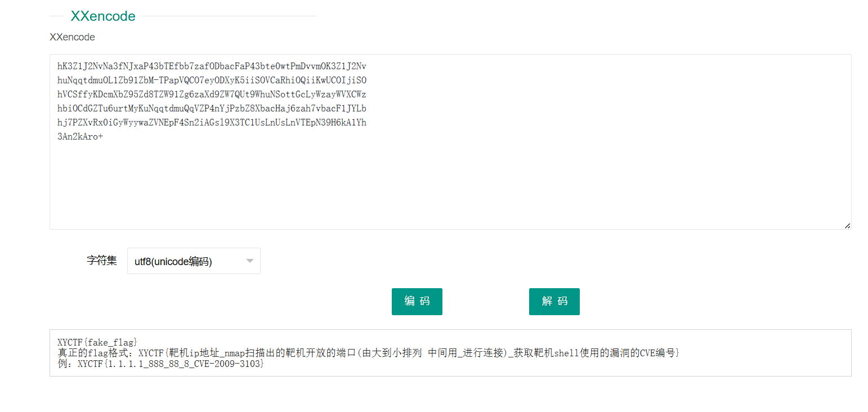Place cursor in the decoded result box
Screen dimensions: 868x412
(394, 352)
